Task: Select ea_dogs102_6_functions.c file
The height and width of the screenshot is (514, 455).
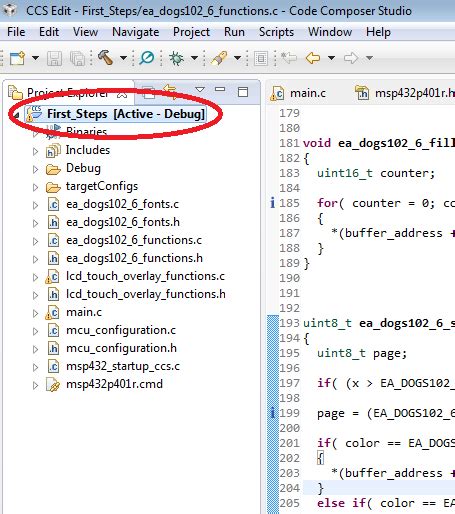Action: pos(134,240)
